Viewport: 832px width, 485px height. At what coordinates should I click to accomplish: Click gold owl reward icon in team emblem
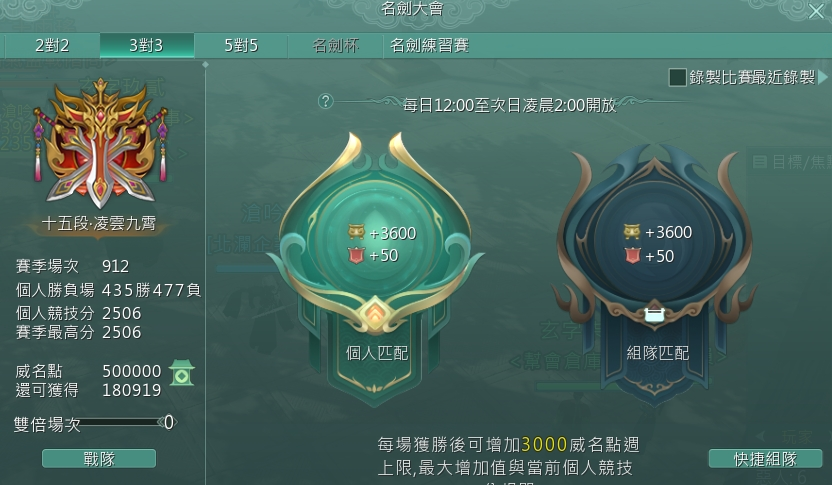632,231
